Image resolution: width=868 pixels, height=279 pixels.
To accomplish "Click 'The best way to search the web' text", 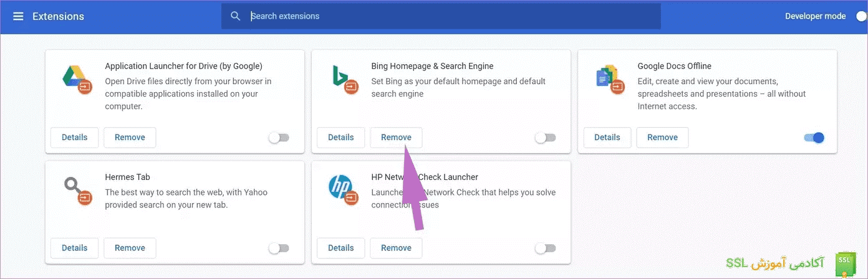I will [186, 199].
